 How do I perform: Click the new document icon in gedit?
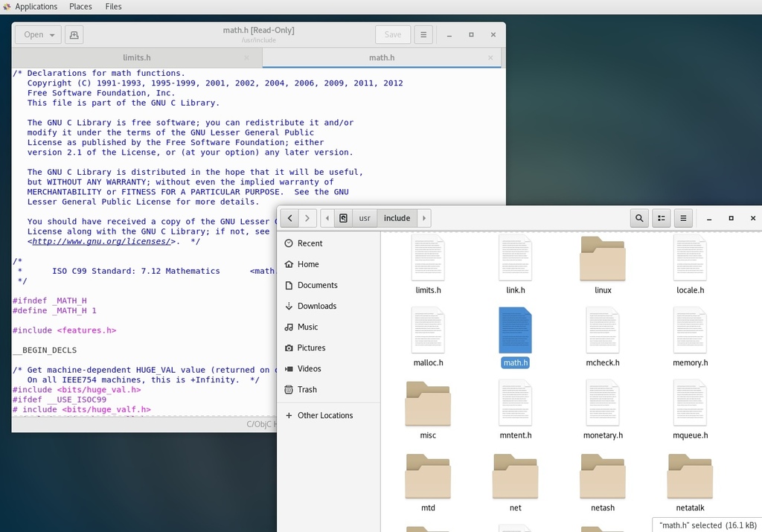pyautogui.click(x=74, y=34)
